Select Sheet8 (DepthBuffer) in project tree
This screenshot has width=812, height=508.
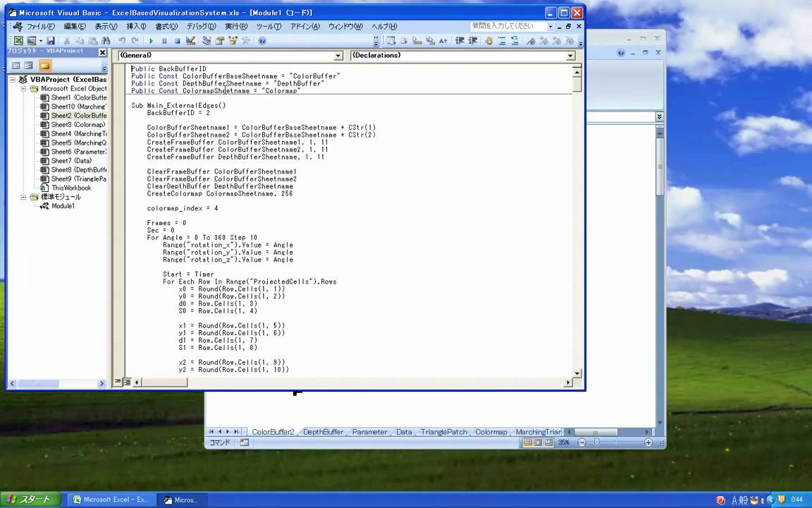click(x=79, y=169)
